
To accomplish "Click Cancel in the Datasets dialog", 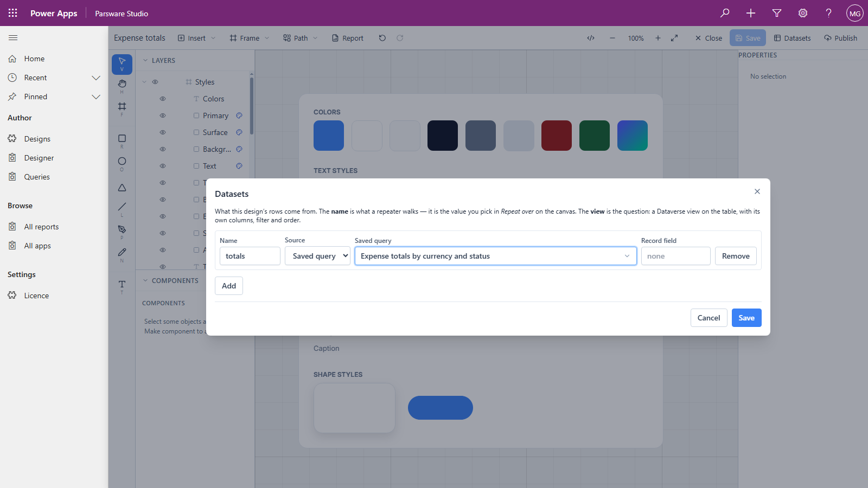I will coord(709,318).
